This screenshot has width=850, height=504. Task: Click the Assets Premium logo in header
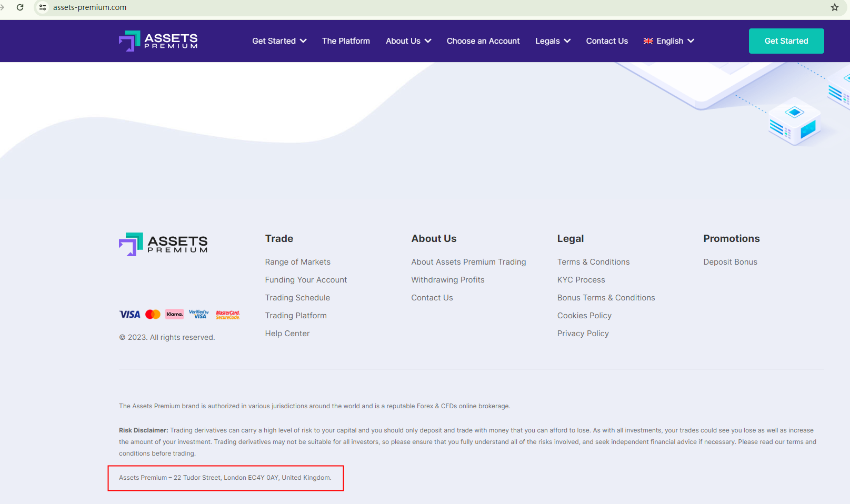(x=158, y=41)
